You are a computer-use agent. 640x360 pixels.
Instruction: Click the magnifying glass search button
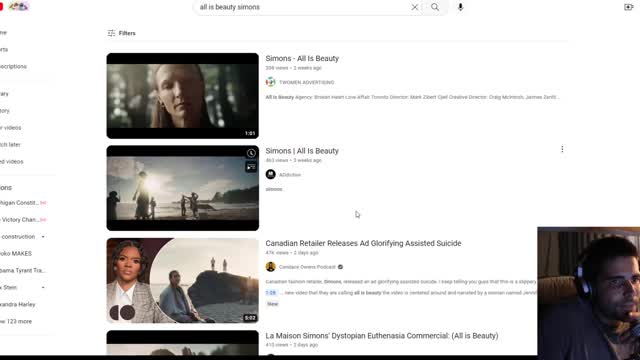(435, 7)
